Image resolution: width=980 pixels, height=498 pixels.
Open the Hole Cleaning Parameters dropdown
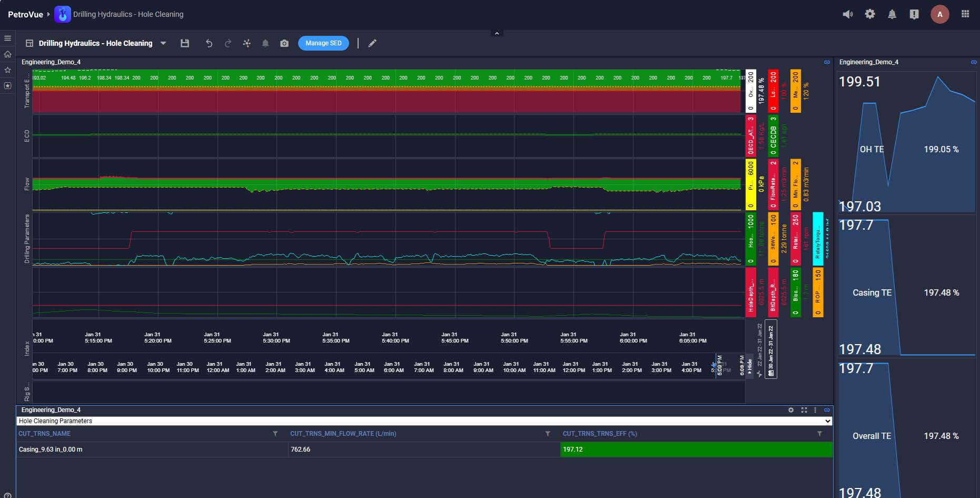pos(424,421)
